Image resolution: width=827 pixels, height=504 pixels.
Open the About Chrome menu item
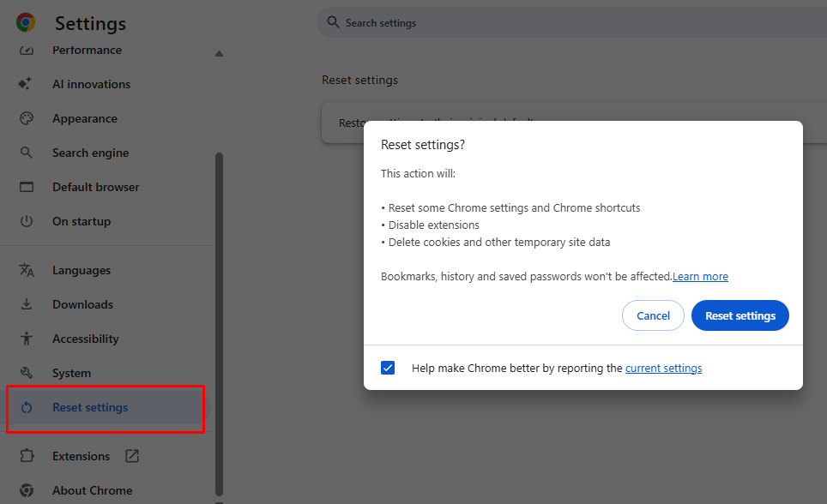[x=92, y=490]
